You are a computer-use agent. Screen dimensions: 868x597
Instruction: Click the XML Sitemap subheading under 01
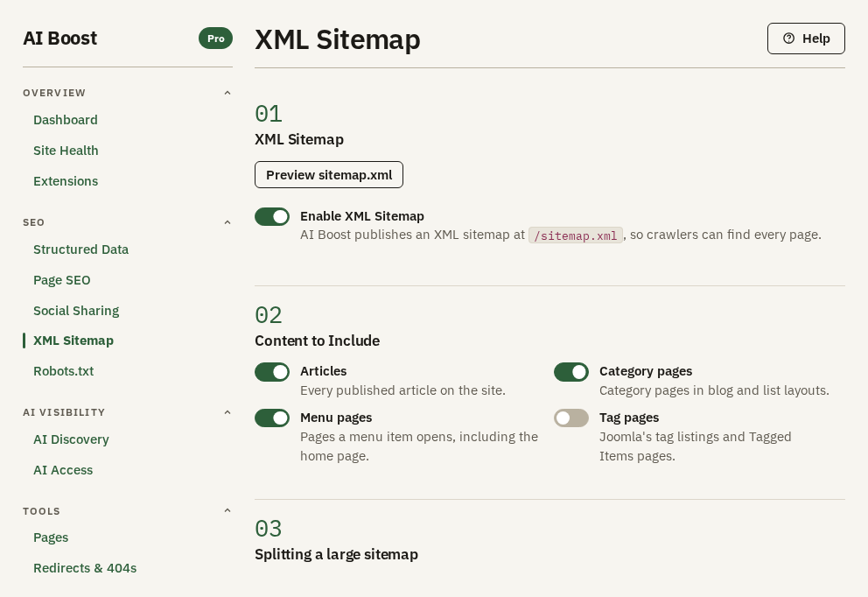point(299,139)
